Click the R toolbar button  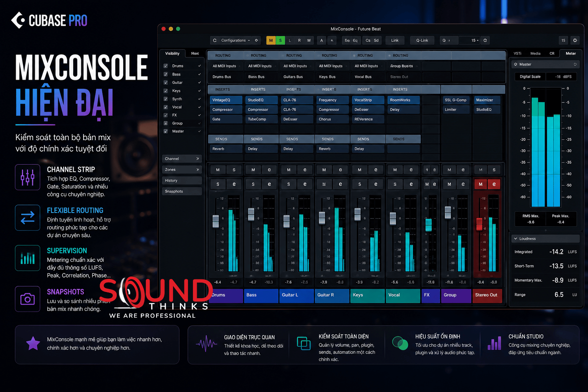tap(299, 40)
